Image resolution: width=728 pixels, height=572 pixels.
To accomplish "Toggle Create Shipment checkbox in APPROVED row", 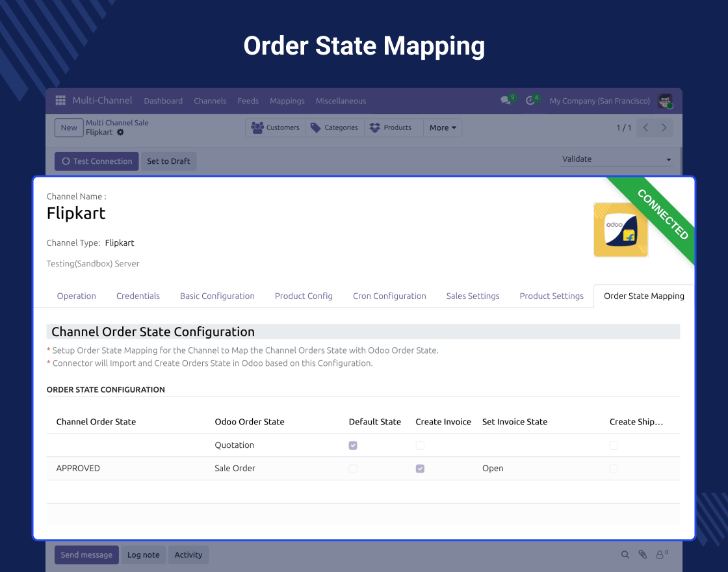I will click(x=614, y=469).
